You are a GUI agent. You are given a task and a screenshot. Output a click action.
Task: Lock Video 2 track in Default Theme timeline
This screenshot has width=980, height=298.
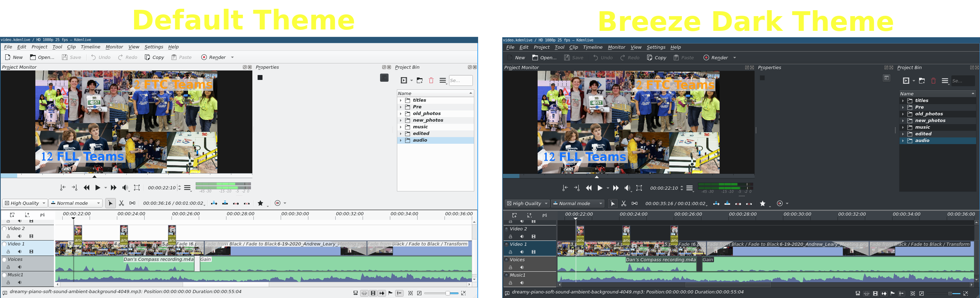point(8,236)
